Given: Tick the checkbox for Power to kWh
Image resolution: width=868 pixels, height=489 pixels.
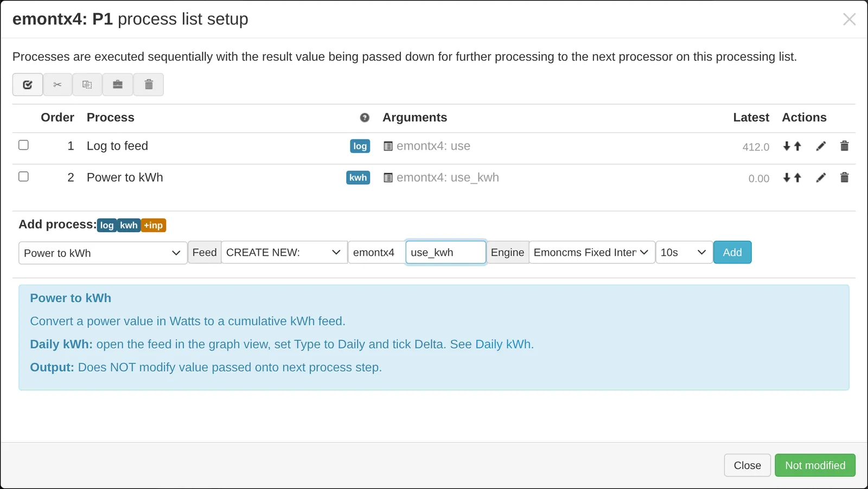Looking at the screenshot, I should (x=23, y=177).
